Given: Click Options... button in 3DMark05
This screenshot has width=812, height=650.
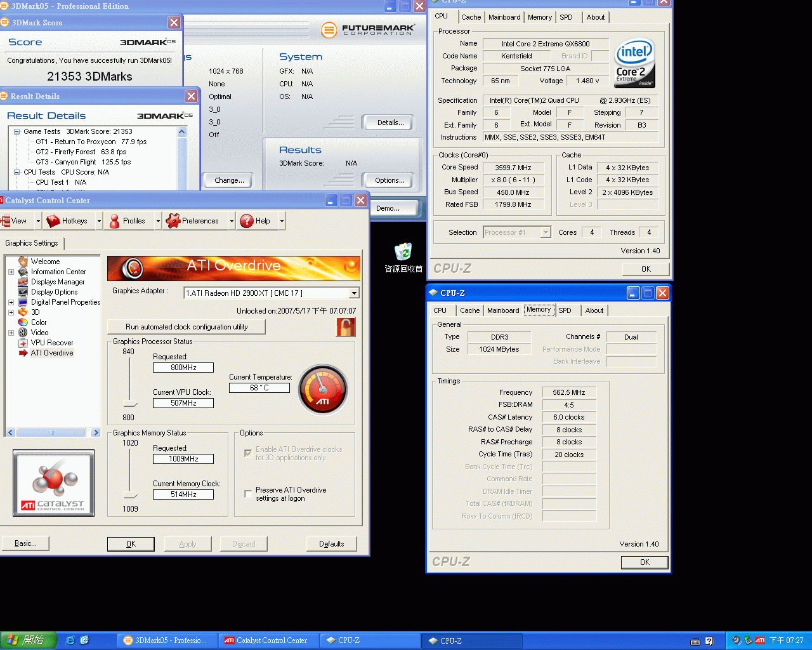Looking at the screenshot, I should tap(390, 180).
